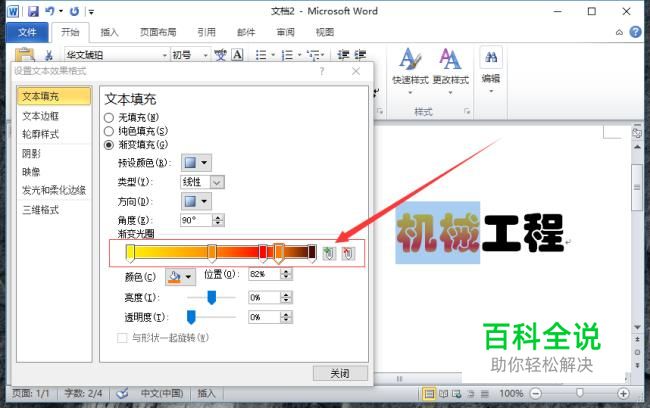Switch to the 引用 References tab
This screenshot has width=650, height=408.
pos(206,32)
